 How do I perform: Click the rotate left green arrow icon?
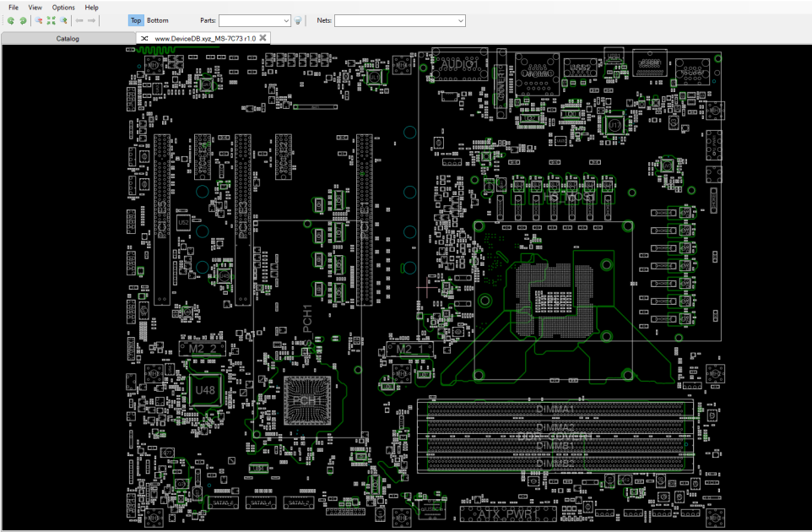point(10,21)
